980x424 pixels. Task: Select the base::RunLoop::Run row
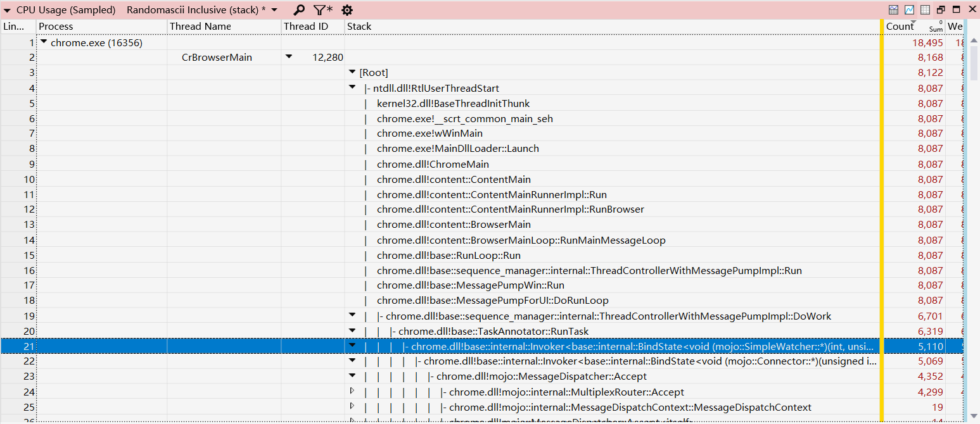click(481, 255)
